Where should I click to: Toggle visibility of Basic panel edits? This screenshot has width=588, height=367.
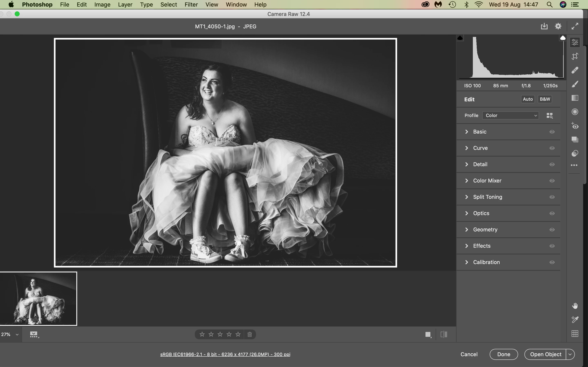click(x=552, y=132)
